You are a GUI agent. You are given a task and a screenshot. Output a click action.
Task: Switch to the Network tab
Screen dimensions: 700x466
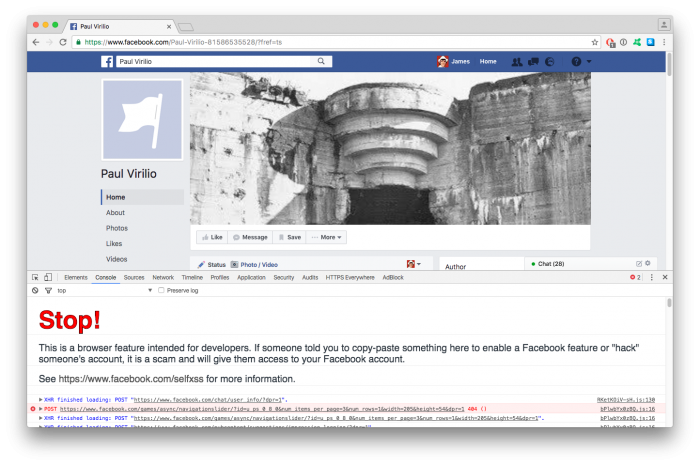click(163, 277)
